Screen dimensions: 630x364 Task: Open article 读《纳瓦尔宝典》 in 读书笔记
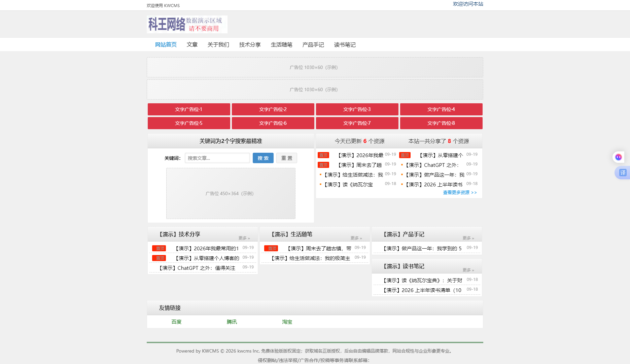pyautogui.click(x=422, y=281)
